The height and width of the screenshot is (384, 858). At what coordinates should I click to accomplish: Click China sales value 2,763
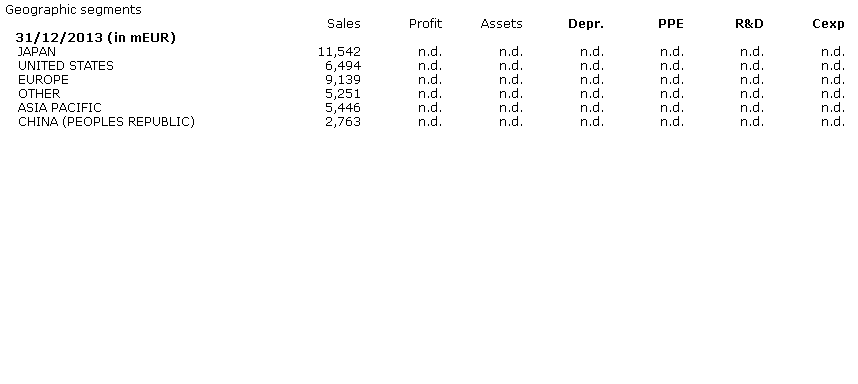[x=343, y=121]
